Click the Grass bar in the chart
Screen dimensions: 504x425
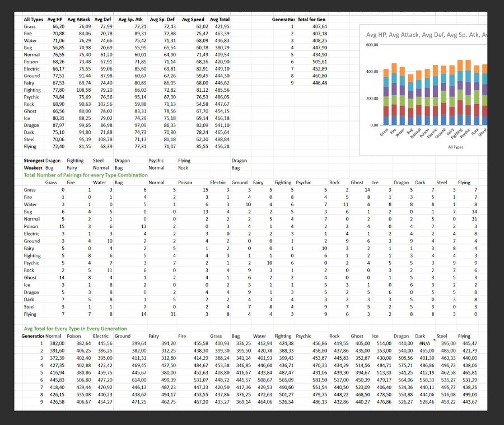click(x=386, y=97)
